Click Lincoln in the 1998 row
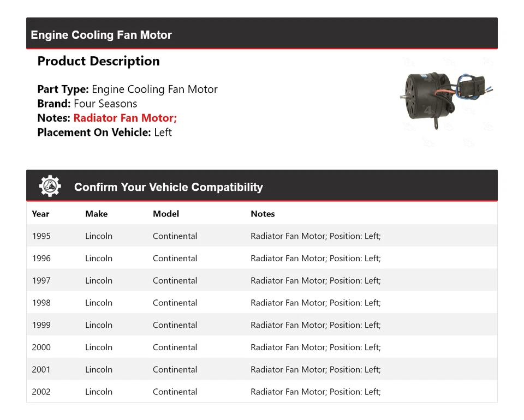 (x=99, y=303)
